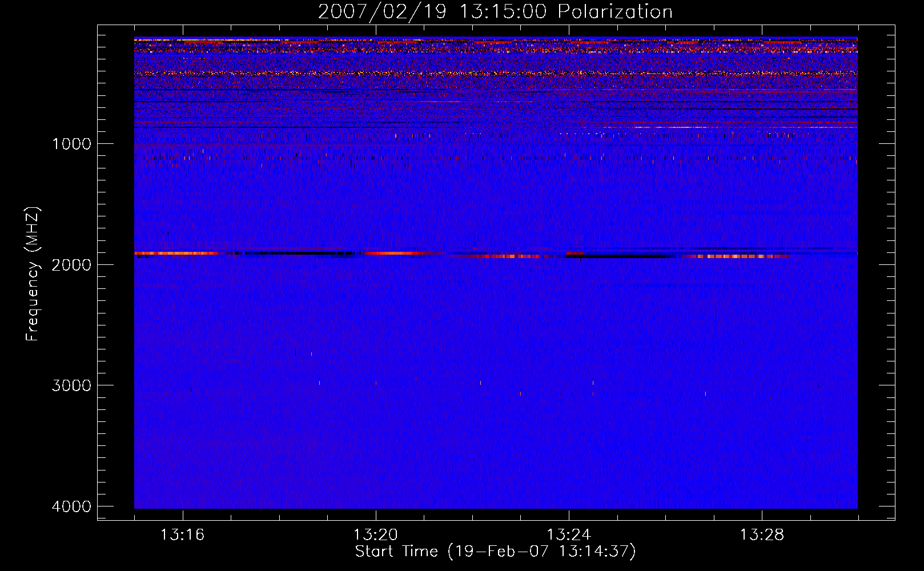Click the 3000 frequency tick label
Screen dimensions: 924x571
[71, 385]
